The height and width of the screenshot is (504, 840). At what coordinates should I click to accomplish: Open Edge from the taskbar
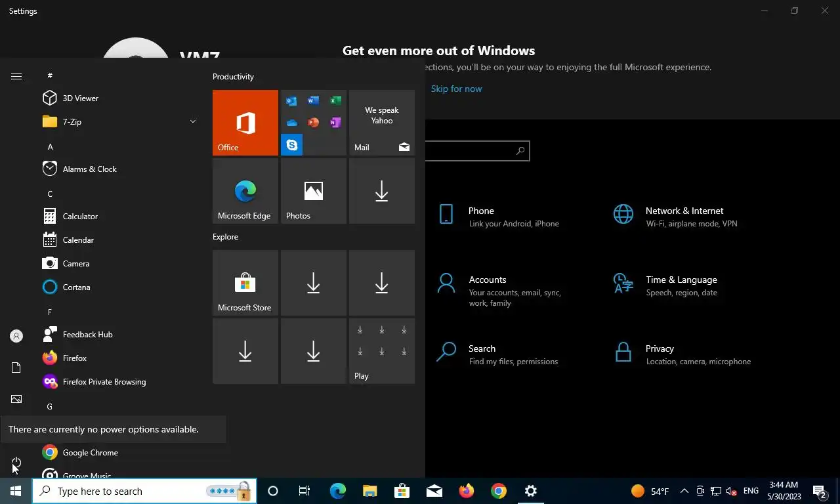337,491
